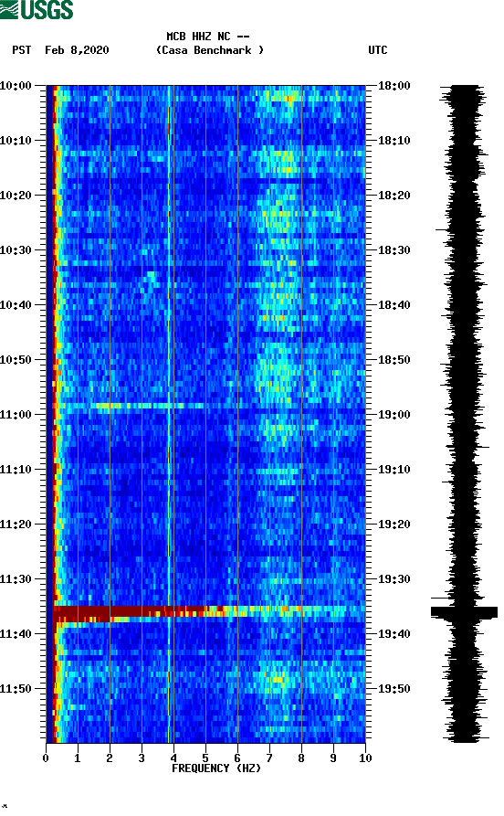Click the '(Casa Benchmark )' subtitle

click(x=210, y=50)
